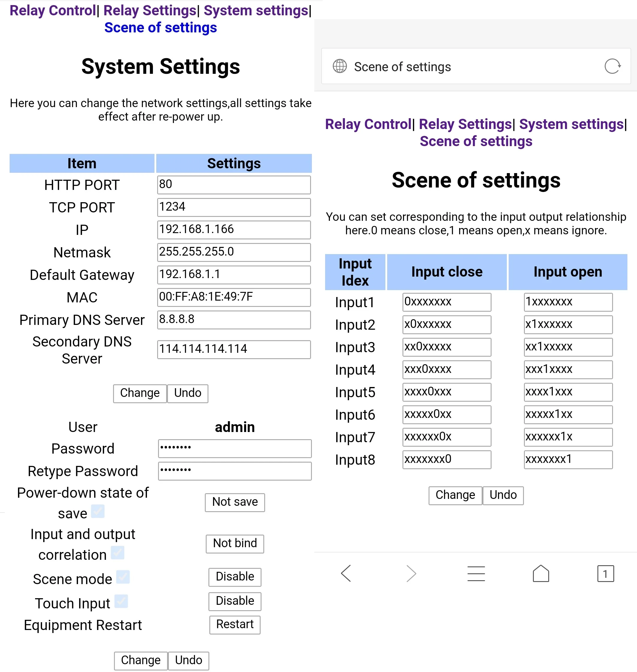Click the Not bind button

pyautogui.click(x=235, y=544)
